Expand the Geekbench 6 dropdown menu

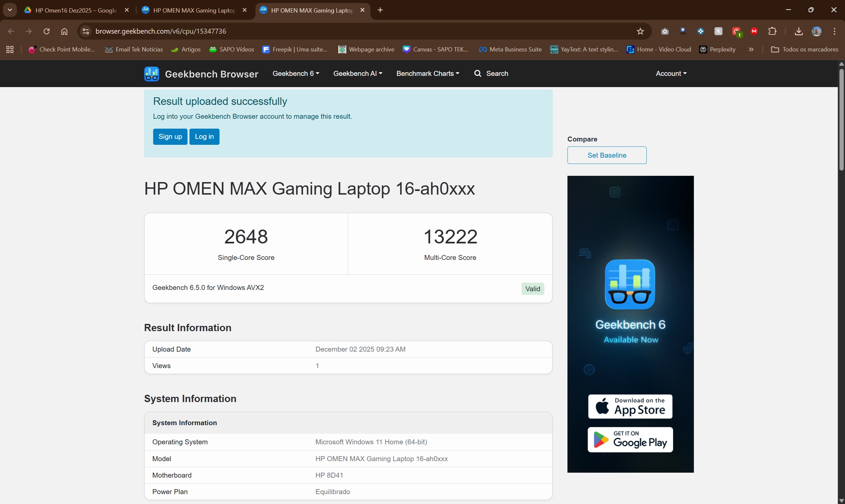click(296, 73)
